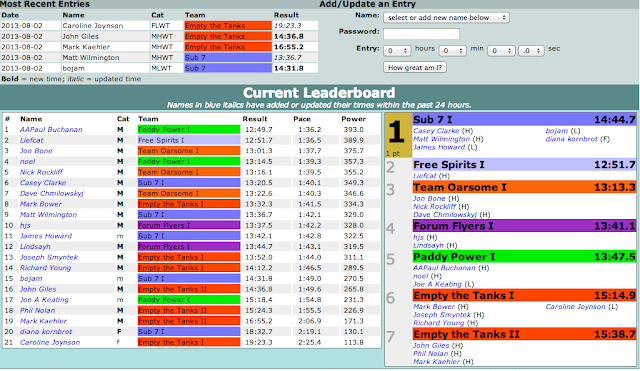Select AAPaul Buchanan in the leaderboard
This screenshot has width=640, height=371.
tap(51, 129)
